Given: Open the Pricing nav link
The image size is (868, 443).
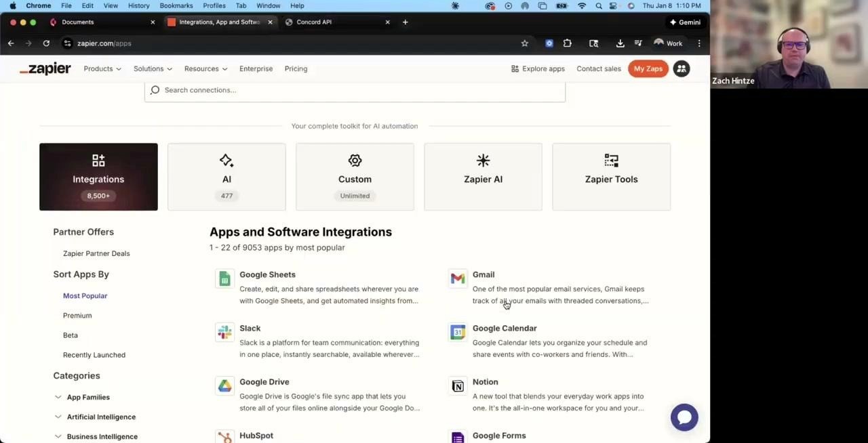Looking at the screenshot, I should pyautogui.click(x=296, y=68).
